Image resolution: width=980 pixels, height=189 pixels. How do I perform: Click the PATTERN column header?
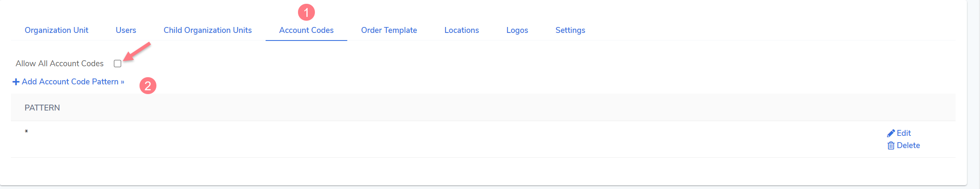point(42,108)
